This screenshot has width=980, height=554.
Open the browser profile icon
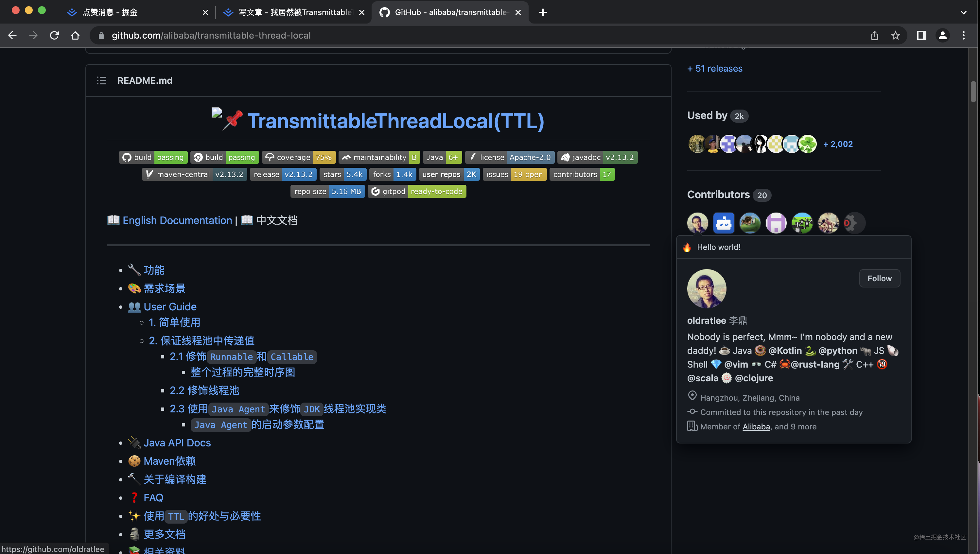tap(942, 35)
